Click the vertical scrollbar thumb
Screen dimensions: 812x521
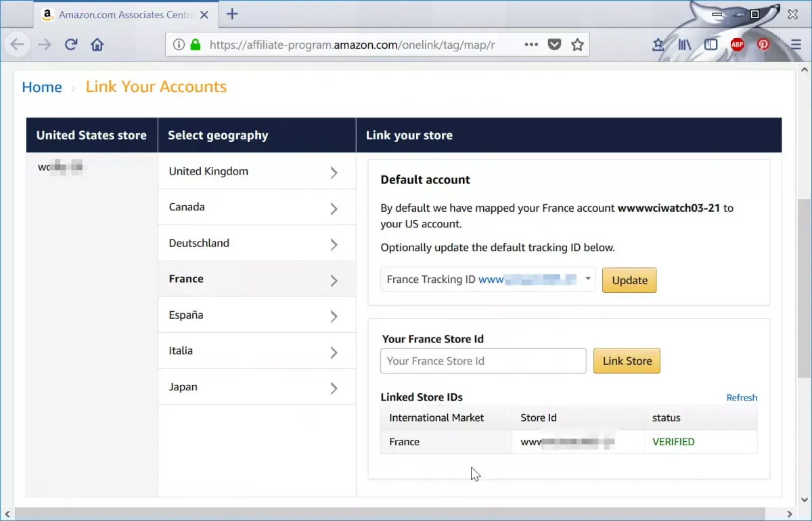[804, 288]
